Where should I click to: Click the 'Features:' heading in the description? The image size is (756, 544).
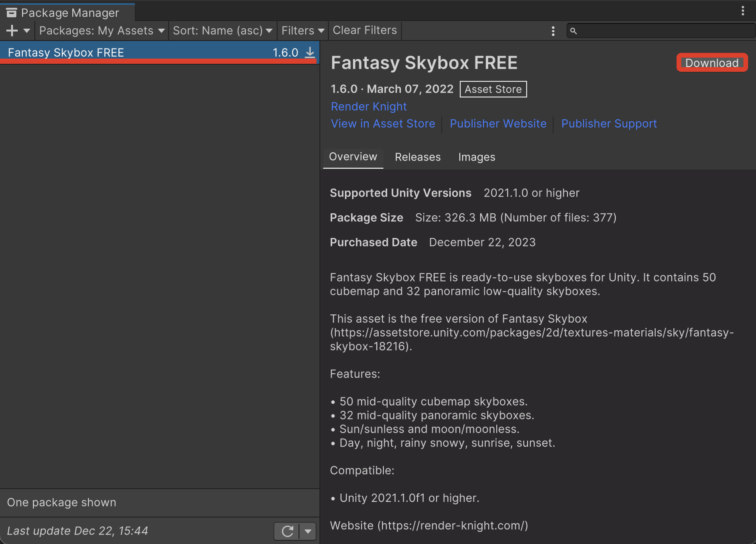pos(355,374)
